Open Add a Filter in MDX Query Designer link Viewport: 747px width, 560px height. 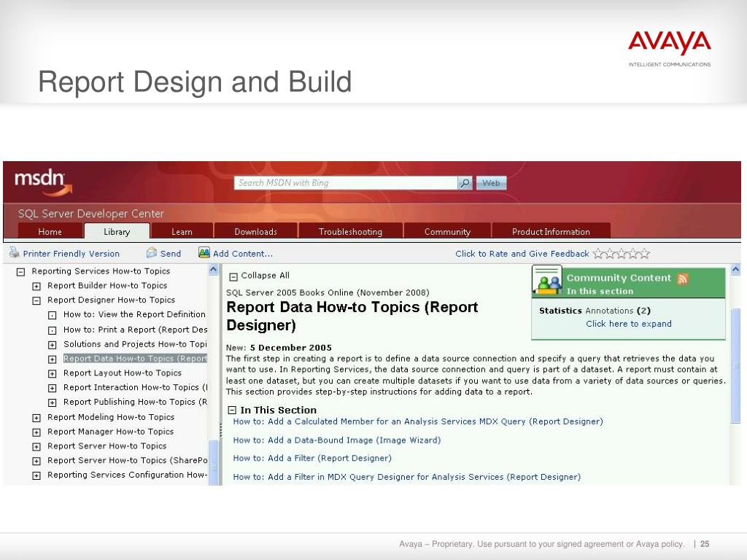tap(407, 477)
